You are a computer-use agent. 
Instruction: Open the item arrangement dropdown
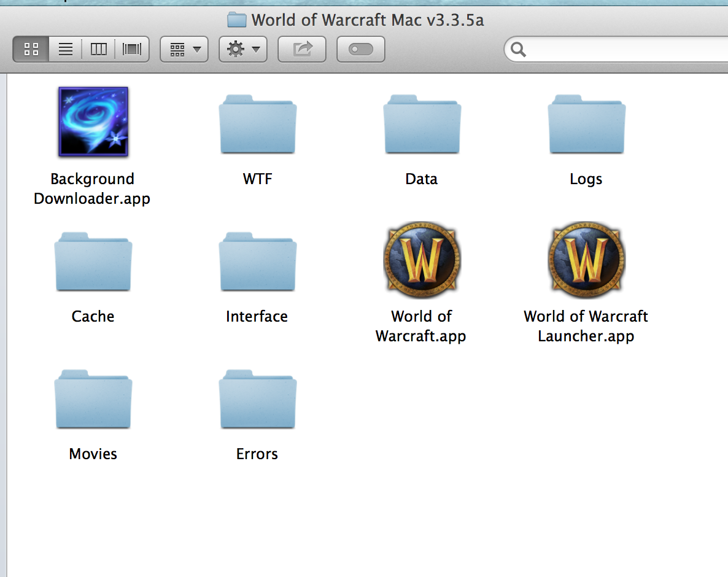pyautogui.click(x=184, y=49)
